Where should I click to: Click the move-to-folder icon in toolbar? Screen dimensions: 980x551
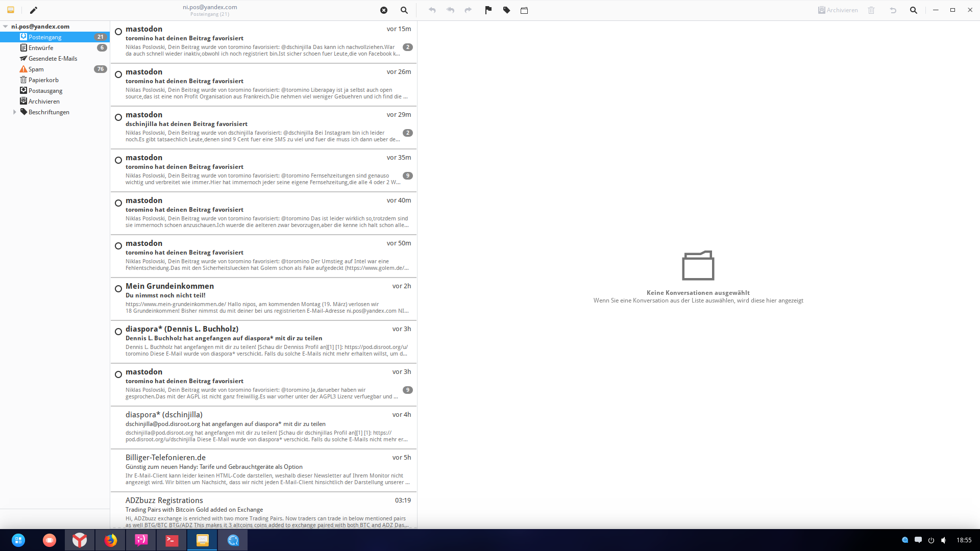point(524,10)
